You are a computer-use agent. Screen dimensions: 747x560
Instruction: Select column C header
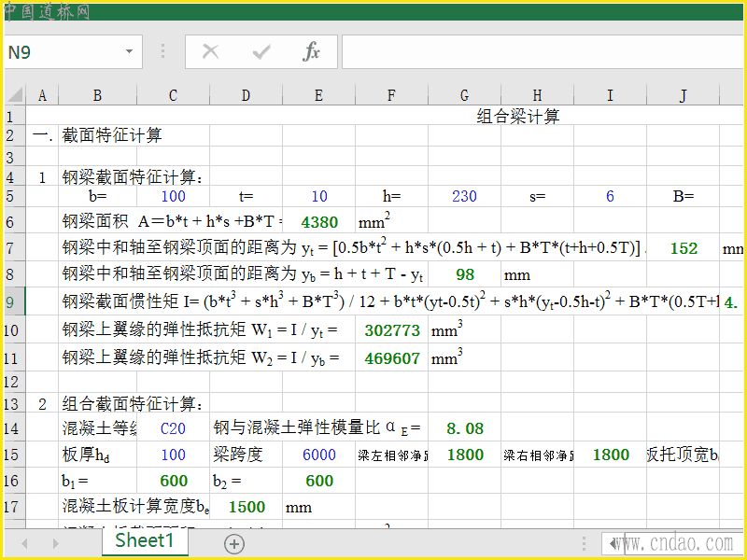[x=173, y=95]
